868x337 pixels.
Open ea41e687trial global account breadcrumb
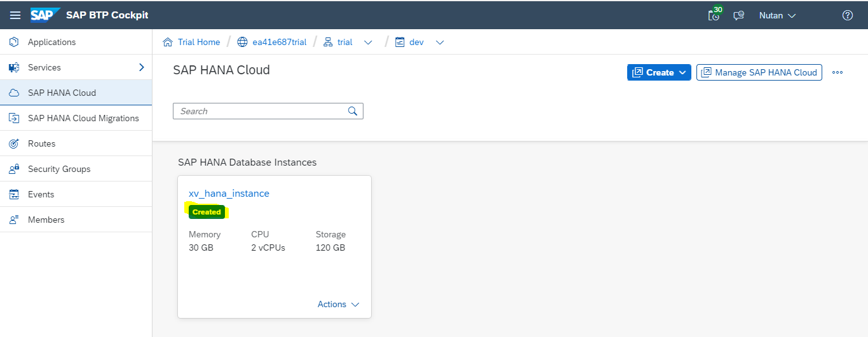tap(280, 42)
